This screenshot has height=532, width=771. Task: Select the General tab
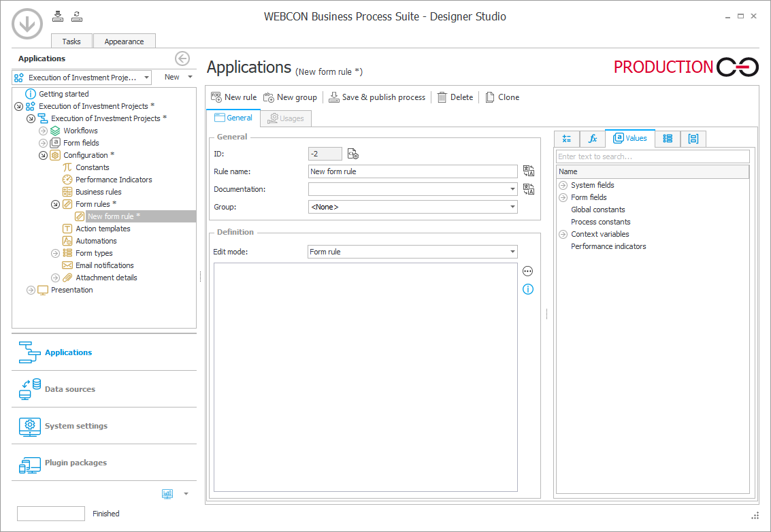pyautogui.click(x=233, y=118)
